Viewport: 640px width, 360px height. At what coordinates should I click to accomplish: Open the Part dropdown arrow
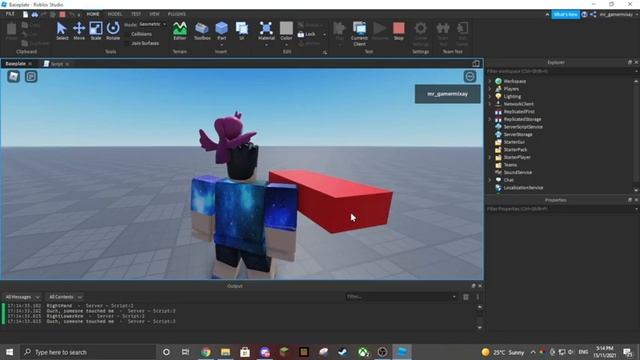pos(222,44)
